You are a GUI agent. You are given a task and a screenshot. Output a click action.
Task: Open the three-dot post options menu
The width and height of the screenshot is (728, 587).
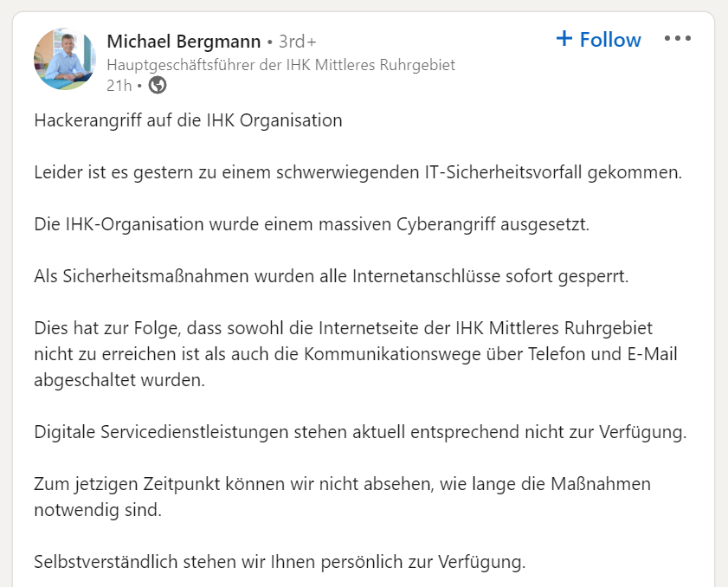[678, 38]
